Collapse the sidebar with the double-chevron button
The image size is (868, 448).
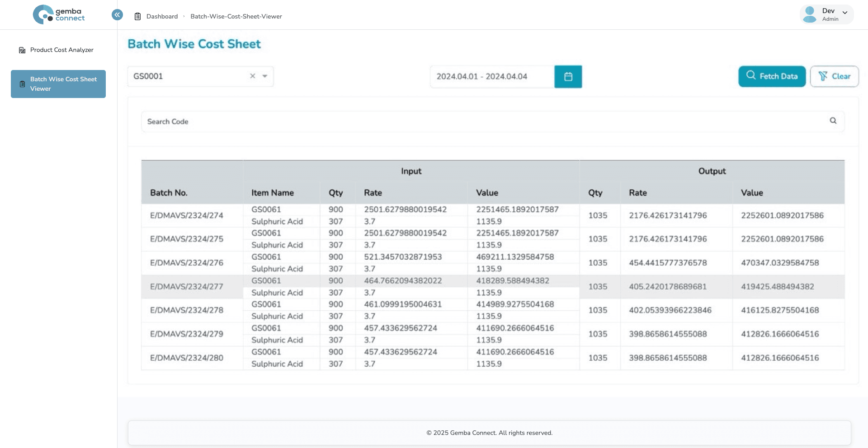117,15
